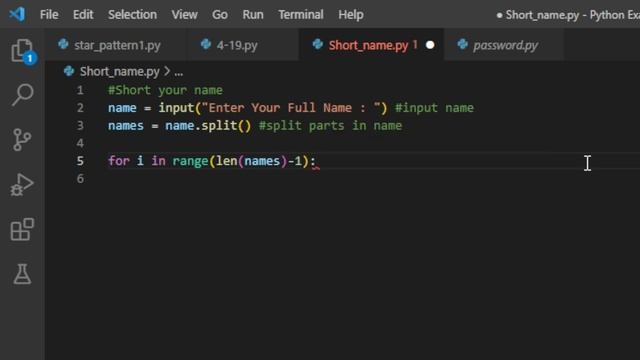Switch to the 4-19.py tab
Image resolution: width=640 pixels, height=360 pixels.
pyautogui.click(x=243, y=45)
